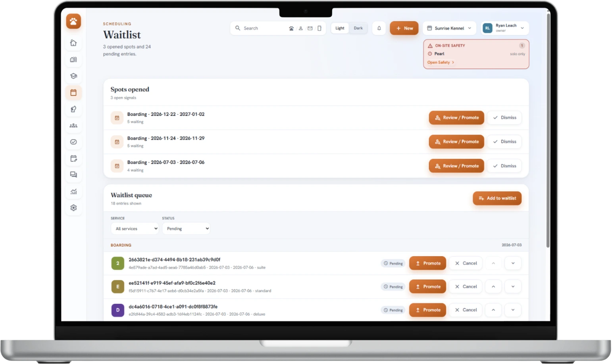This screenshot has height=364, width=612.
Task: Open the Pending status filter dropdown
Action: click(186, 229)
